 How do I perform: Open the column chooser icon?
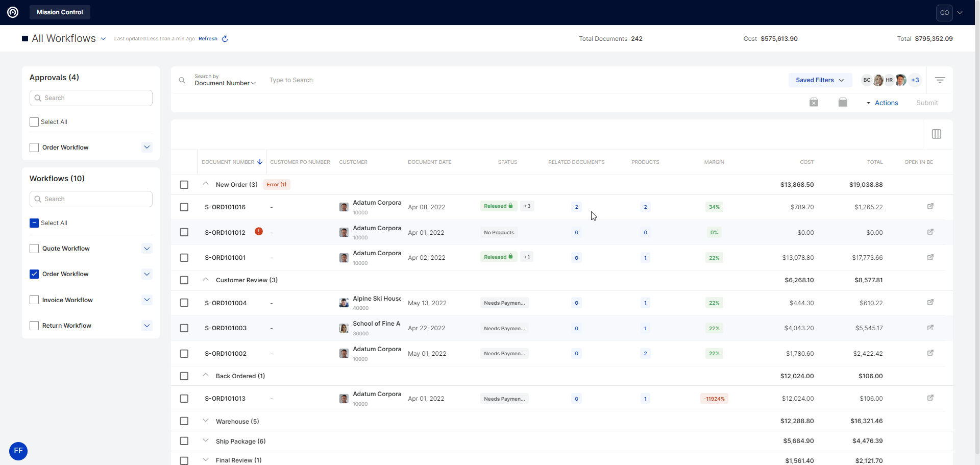point(936,134)
